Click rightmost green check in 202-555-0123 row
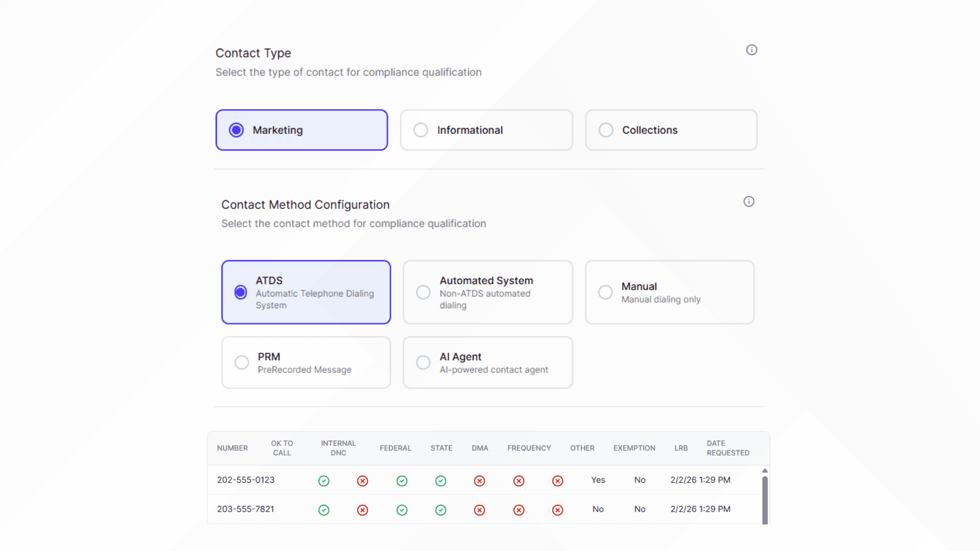Screen dimensions: 980x551 [x=440, y=481]
